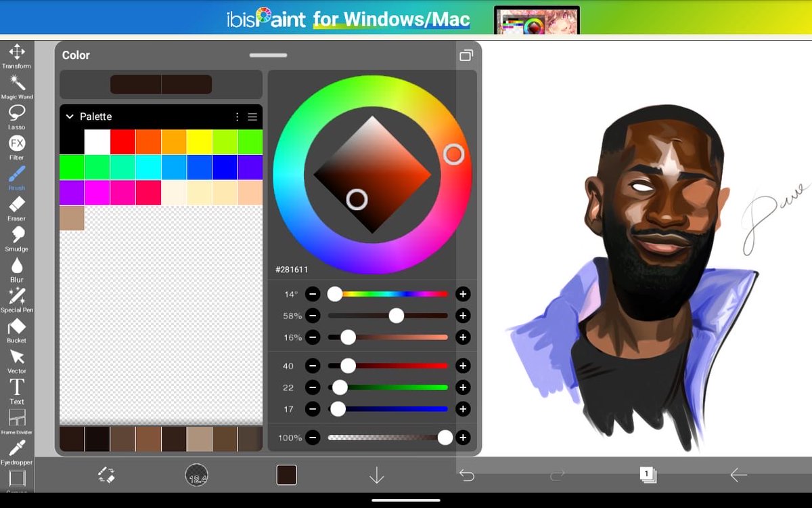Open the Palette list-view menu icon

pos(252,117)
